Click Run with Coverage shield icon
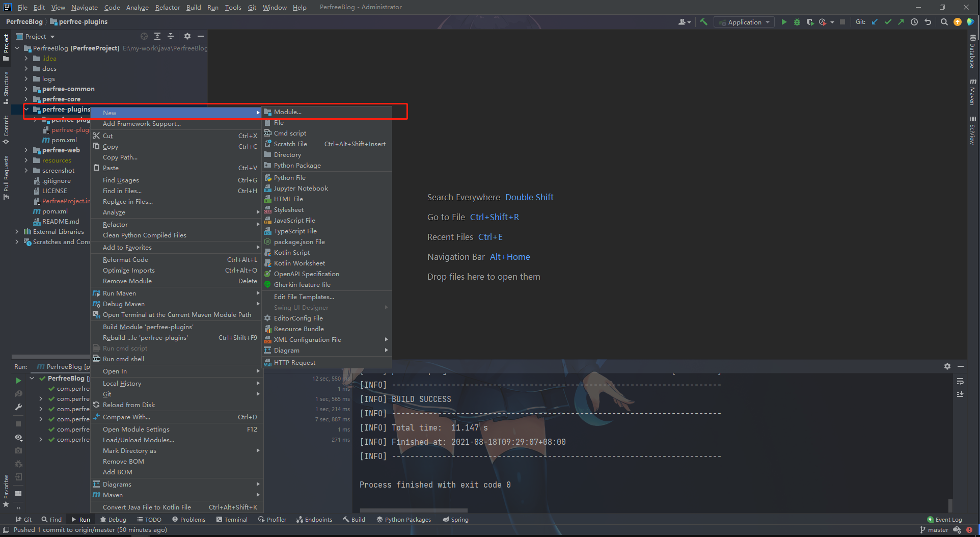Viewport: 980px width, 537px height. [810, 22]
